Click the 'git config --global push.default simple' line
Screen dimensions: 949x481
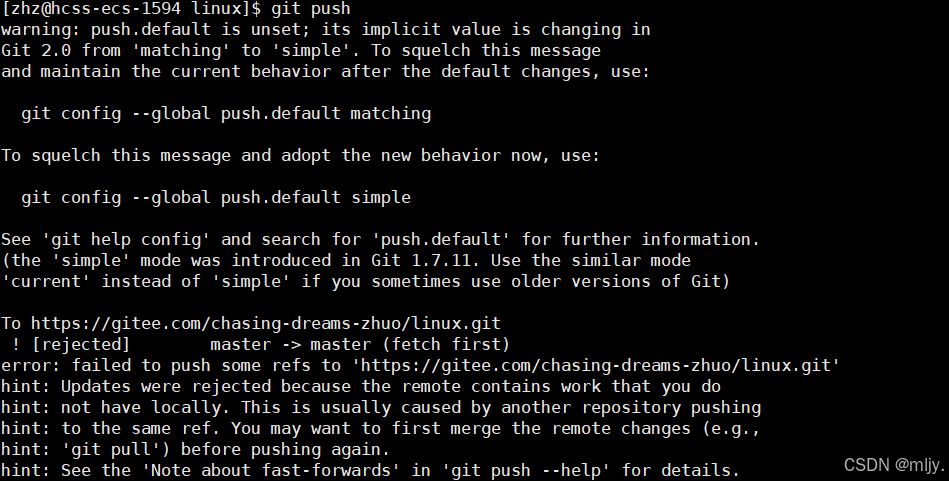tap(216, 197)
